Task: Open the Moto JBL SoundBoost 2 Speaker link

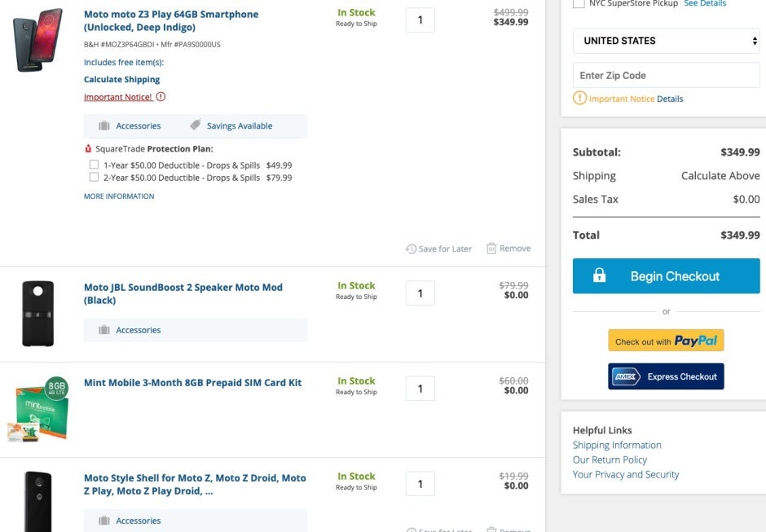Action: pyautogui.click(x=183, y=293)
